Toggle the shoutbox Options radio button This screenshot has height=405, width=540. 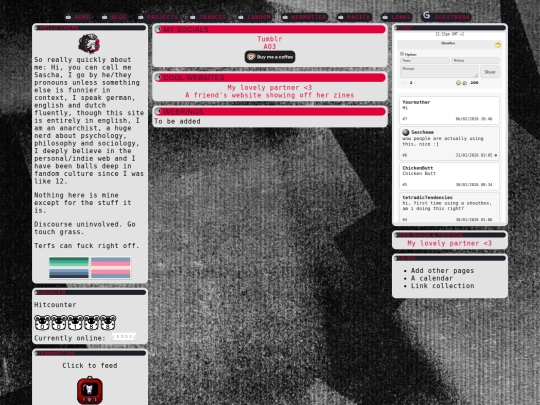(x=402, y=54)
